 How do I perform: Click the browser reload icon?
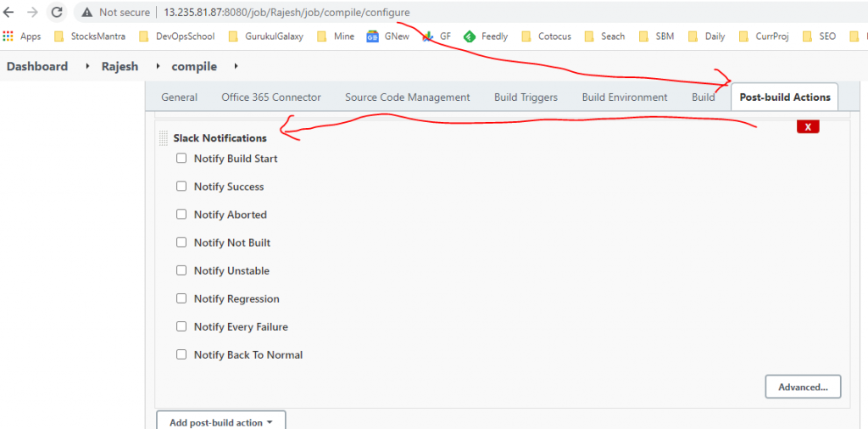[x=57, y=13]
